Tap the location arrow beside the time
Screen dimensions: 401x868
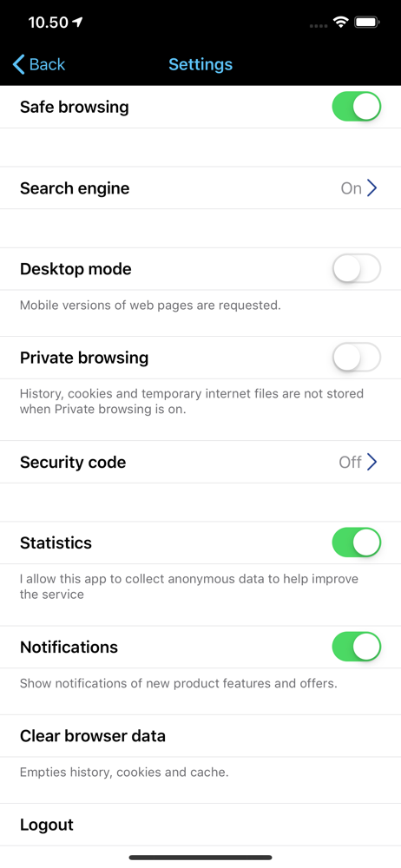coord(77,23)
